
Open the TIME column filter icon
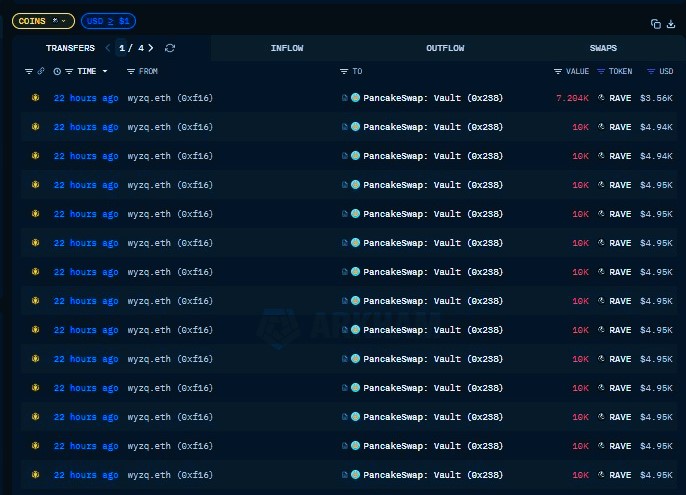tap(69, 71)
